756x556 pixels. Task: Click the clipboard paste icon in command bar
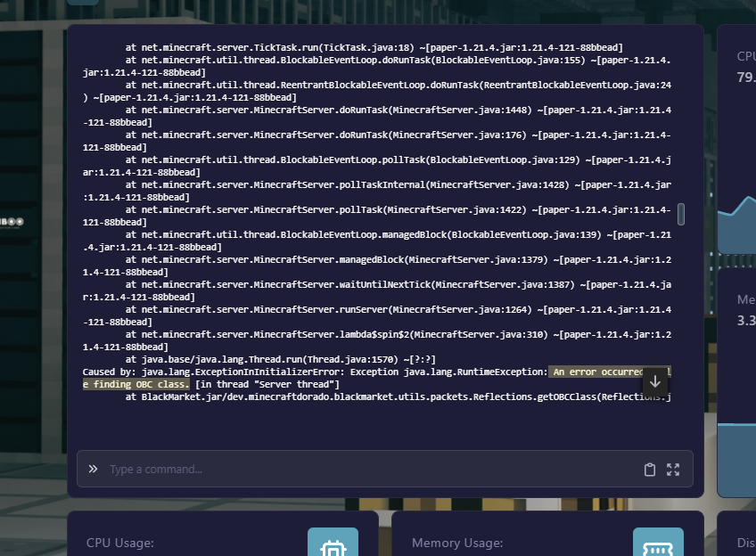pos(649,470)
